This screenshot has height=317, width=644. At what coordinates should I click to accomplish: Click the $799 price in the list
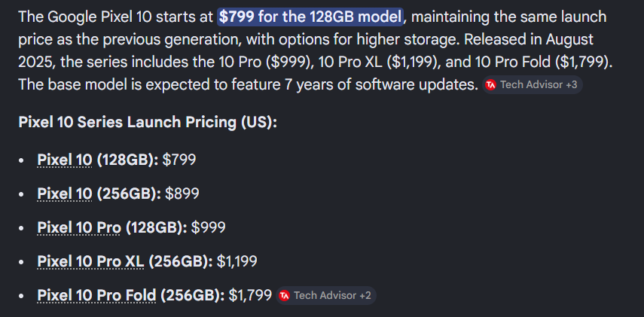point(179,160)
